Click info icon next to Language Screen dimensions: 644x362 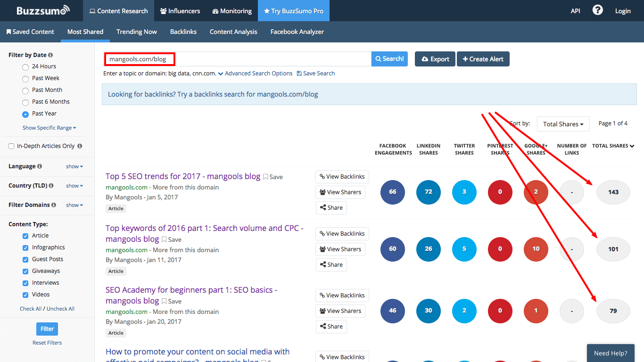coord(40,166)
